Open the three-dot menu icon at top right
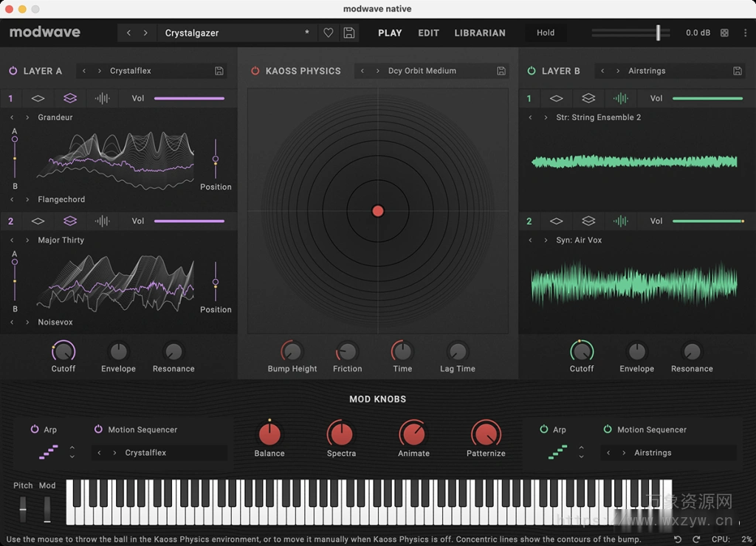Image resolution: width=756 pixels, height=546 pixels. click(x=746, y=32)
